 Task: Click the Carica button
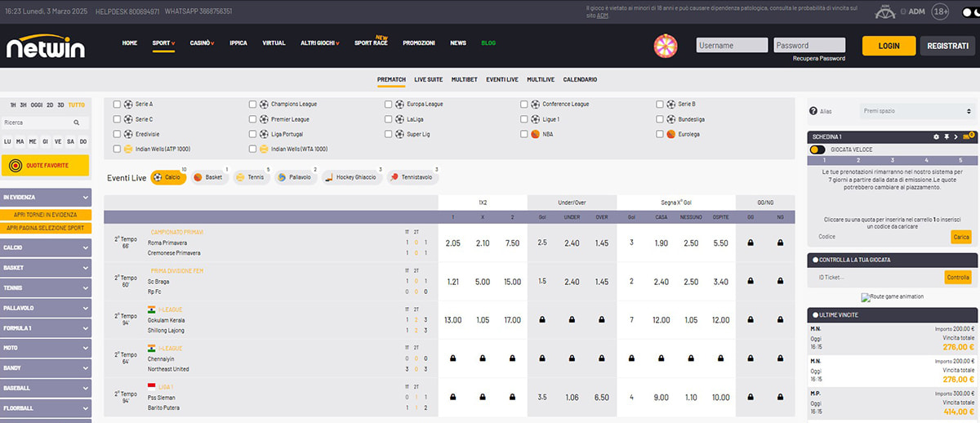[961, 237]
